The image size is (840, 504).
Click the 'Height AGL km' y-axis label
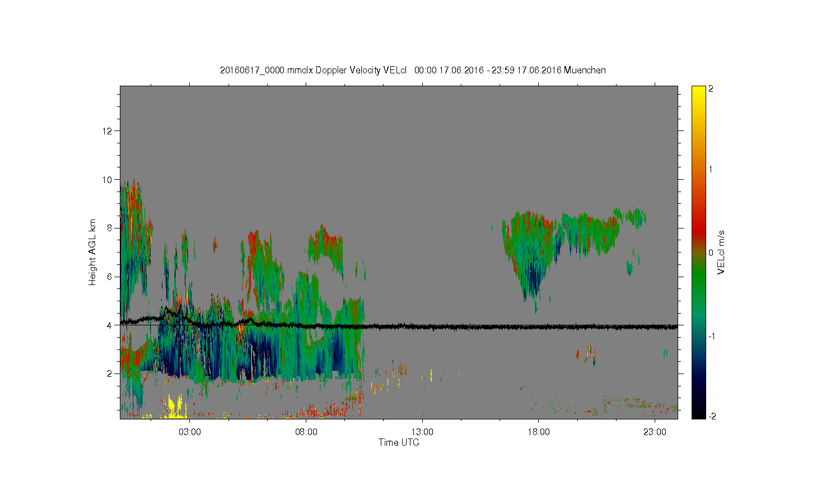point(92,252)
